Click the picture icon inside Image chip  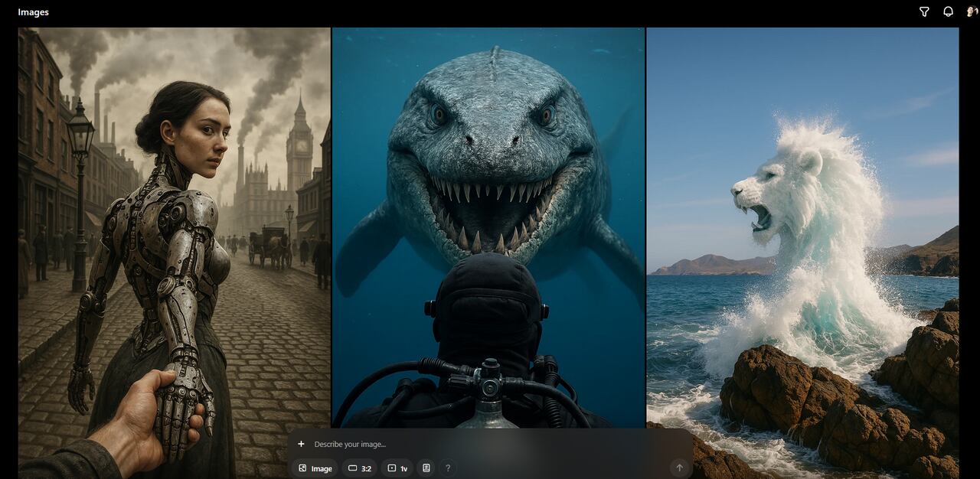303,468
